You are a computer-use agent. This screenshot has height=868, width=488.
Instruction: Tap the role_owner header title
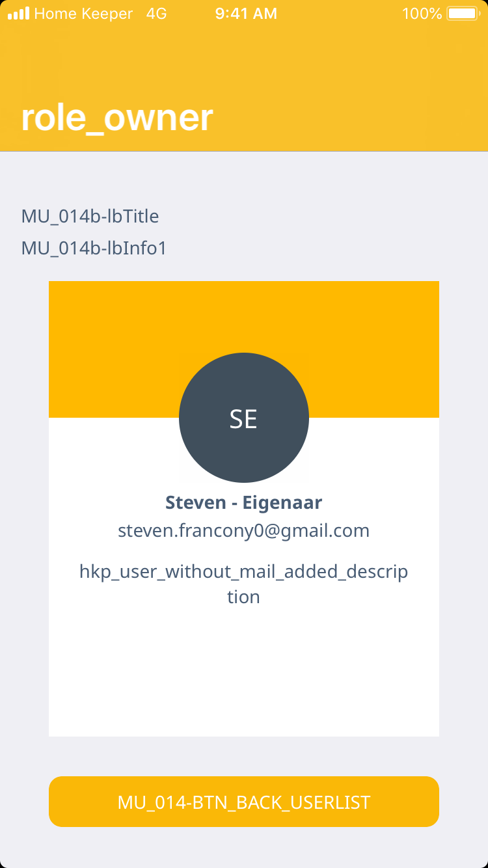click(x=117, y=118)
